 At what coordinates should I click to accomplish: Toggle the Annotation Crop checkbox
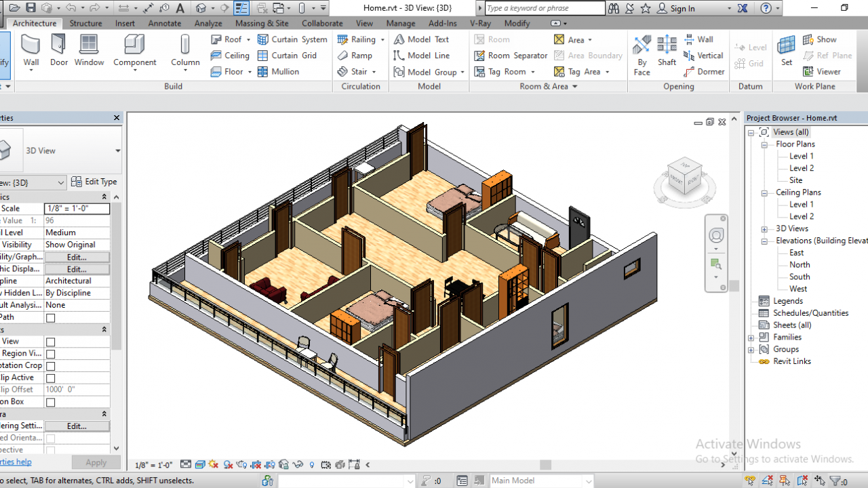point(50,366)
